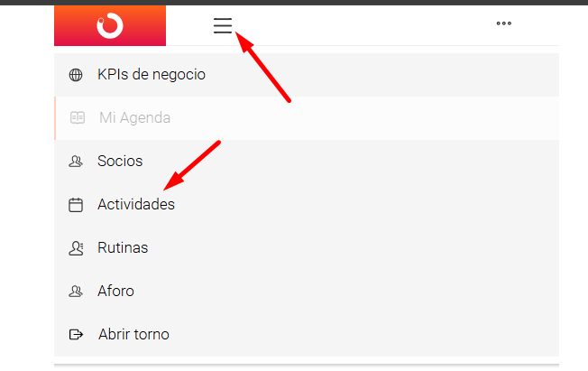Open the KPIs de negocio menu entry
The width and height of the screenshot is (588, 371).
coord(307,75)
